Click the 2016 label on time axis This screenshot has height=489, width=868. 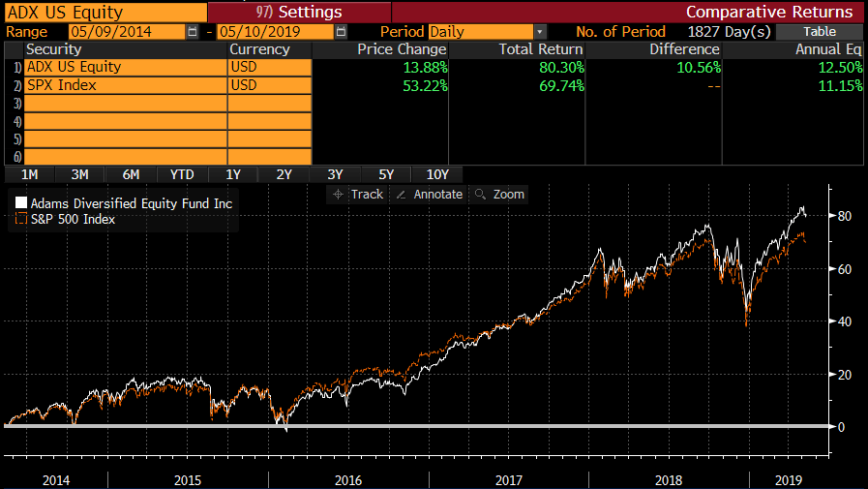click(x=348, y=480)
